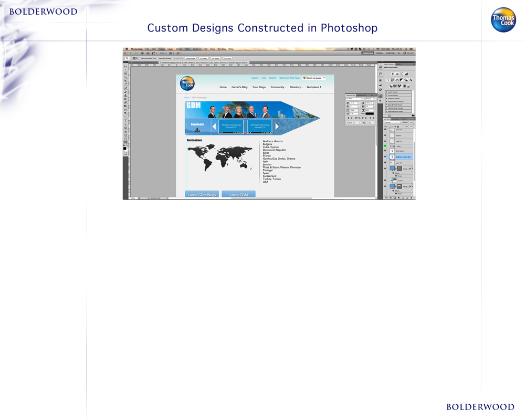This screenshot has width=525, height=420.
Task: Open the font style Regular dropdown
Action: [371, 99]
